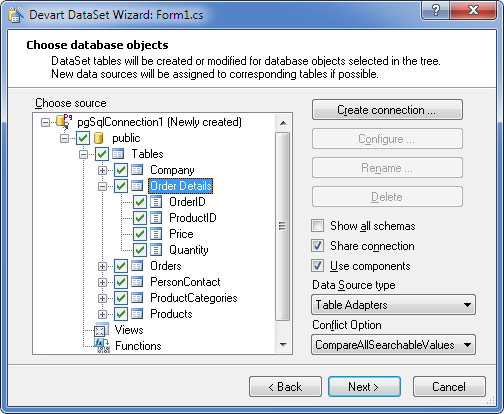The height and width of the screenshot is (414, 504).
Task: Uncheck the ProductCategories table checkbox
Action: (x=121, y=298)
